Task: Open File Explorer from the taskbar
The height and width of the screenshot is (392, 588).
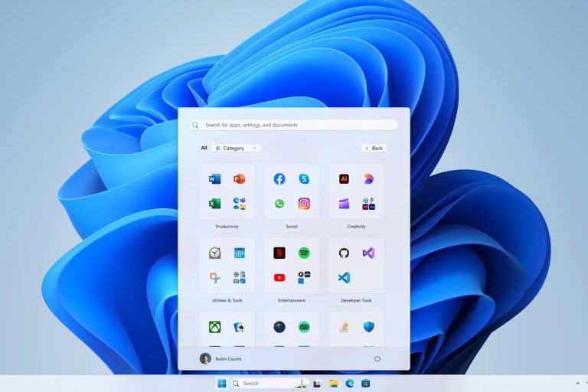Action: 334,384
